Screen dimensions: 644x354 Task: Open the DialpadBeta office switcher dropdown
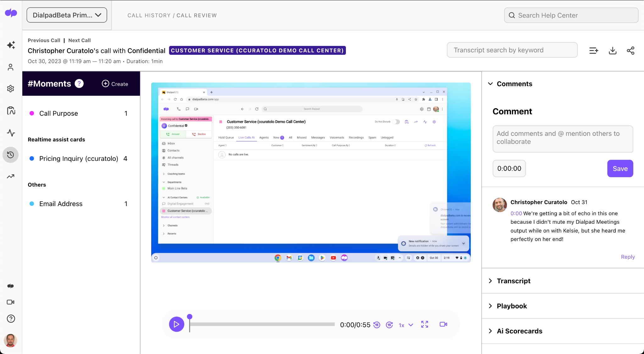click(x=67, y=15)
